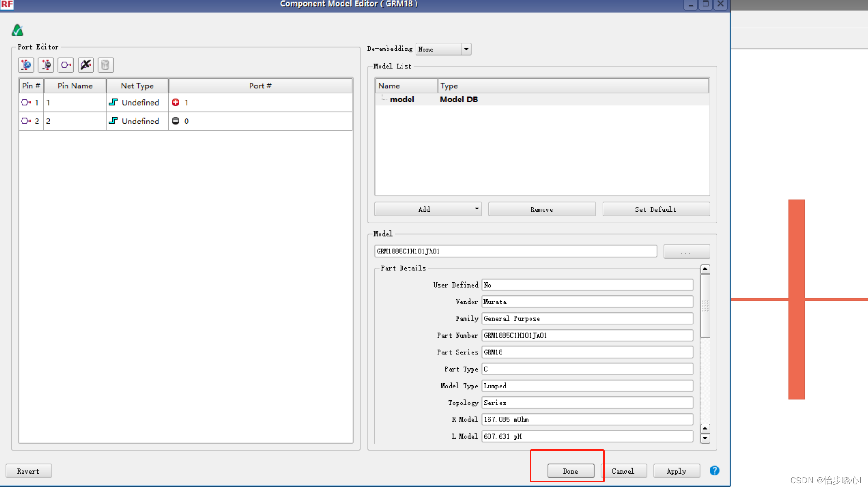Open the Add model dropdown button

(428, 209)
